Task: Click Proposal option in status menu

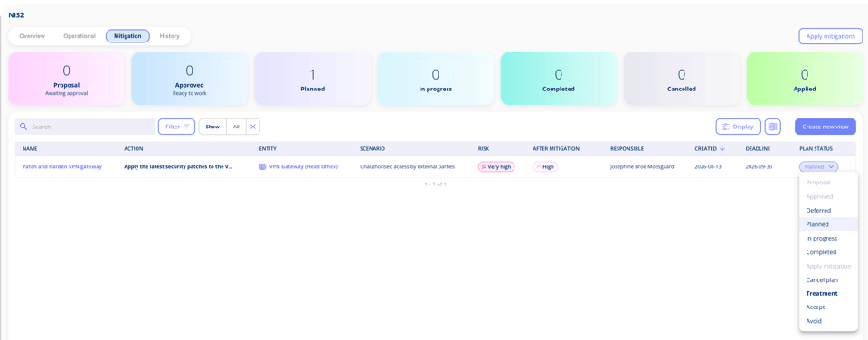Action: tap(829, 182)
